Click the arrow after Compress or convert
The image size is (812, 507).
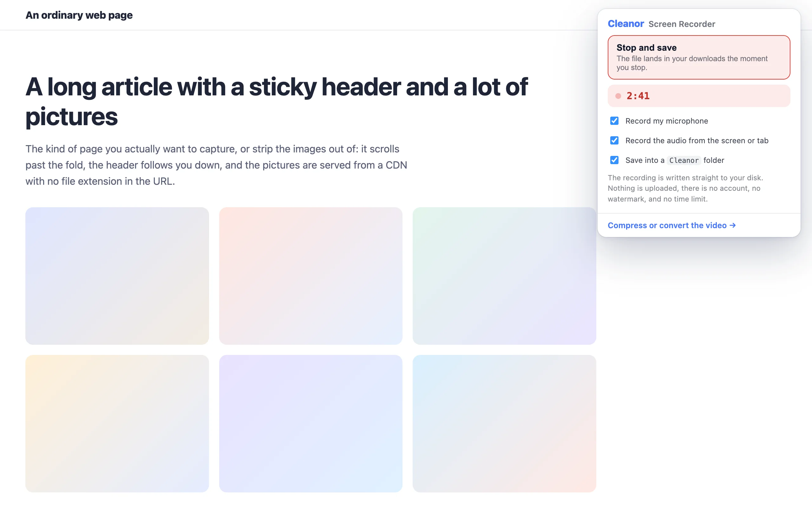[x=732, y=225]
